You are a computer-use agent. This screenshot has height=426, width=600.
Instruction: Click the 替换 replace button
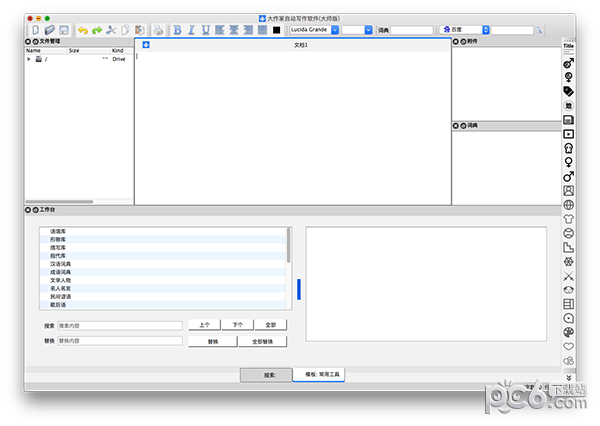(213, 341)
